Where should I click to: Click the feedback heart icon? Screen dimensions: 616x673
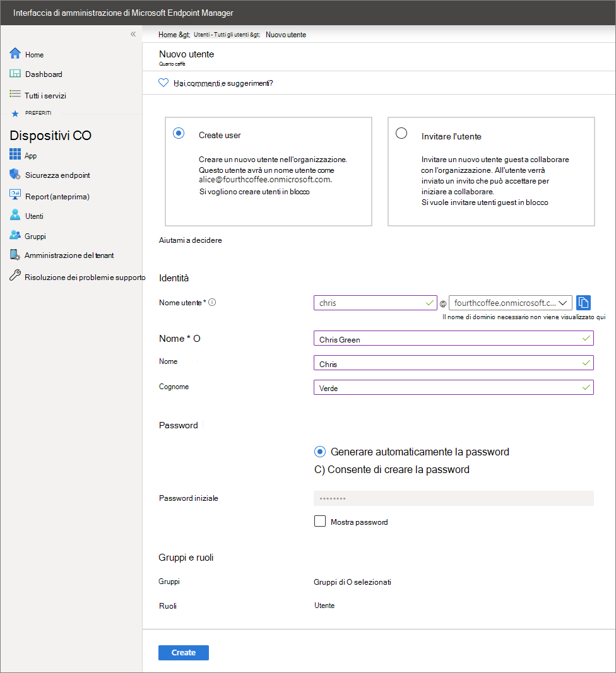(x=163, y=83)
